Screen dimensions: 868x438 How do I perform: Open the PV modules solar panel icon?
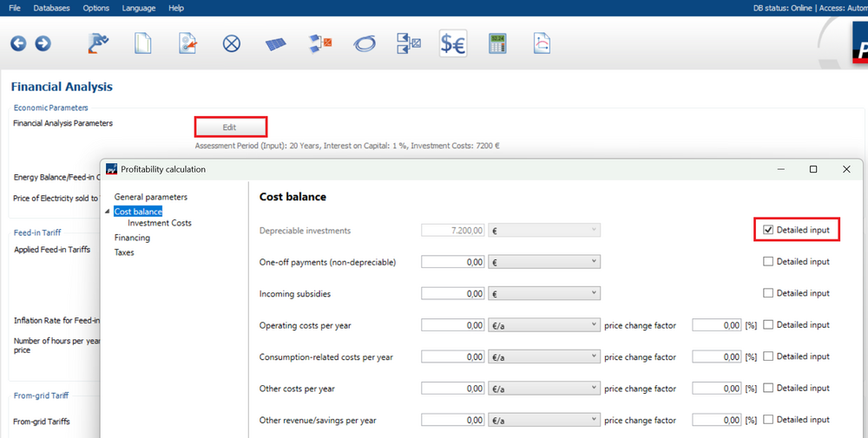click(x=276, y=43)
